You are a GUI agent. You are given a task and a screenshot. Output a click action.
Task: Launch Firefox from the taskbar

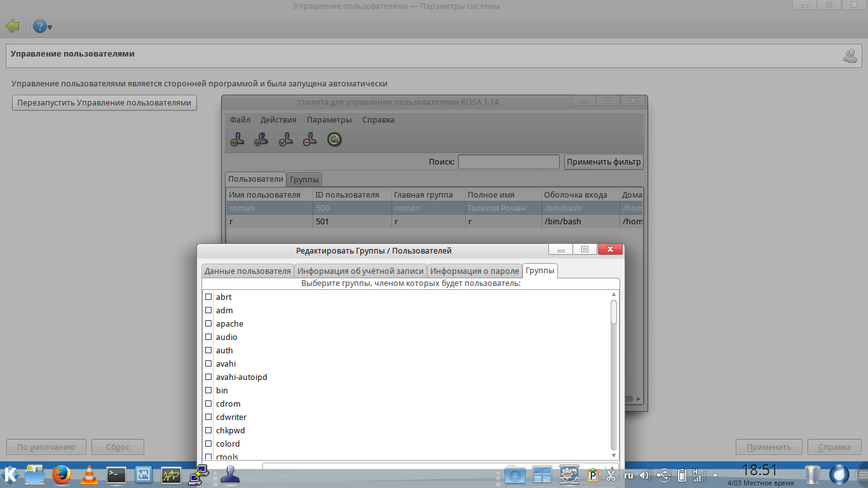[x=62, y=475]
